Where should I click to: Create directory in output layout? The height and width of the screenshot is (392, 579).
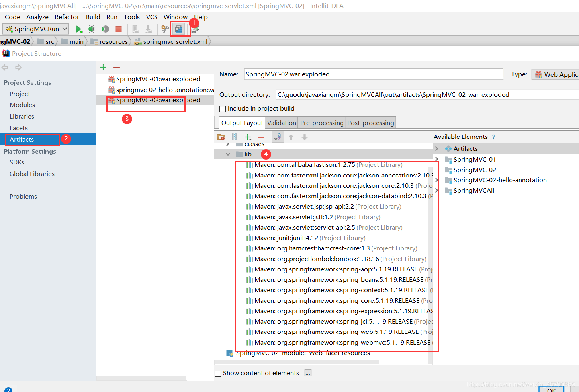click(221, 137)
